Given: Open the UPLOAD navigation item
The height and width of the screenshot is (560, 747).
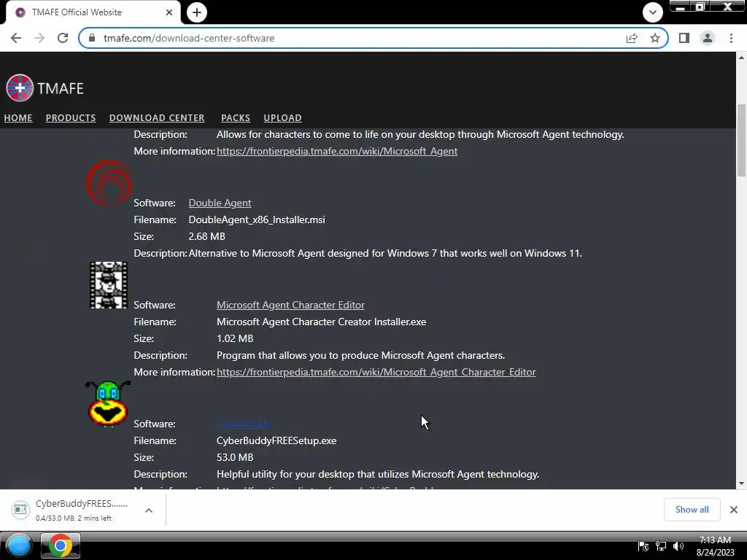Looking at the screenshot, I should 282,117.
